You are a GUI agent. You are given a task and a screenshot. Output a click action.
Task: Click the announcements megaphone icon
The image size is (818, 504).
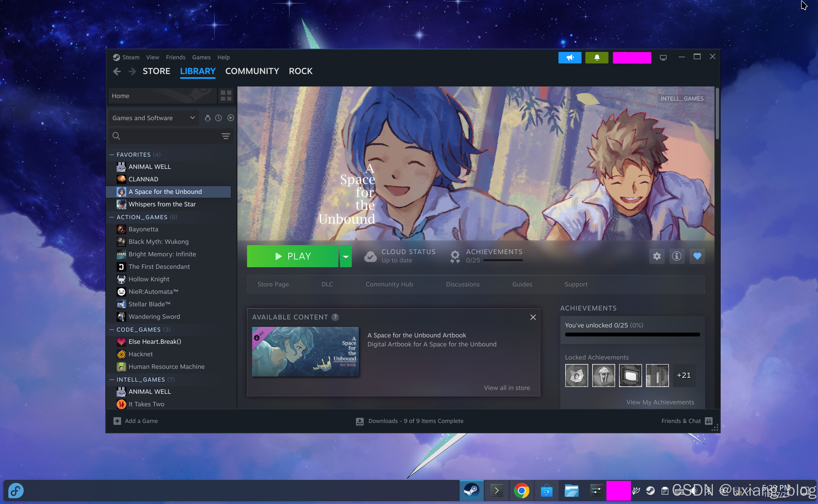tap(570, 58)
